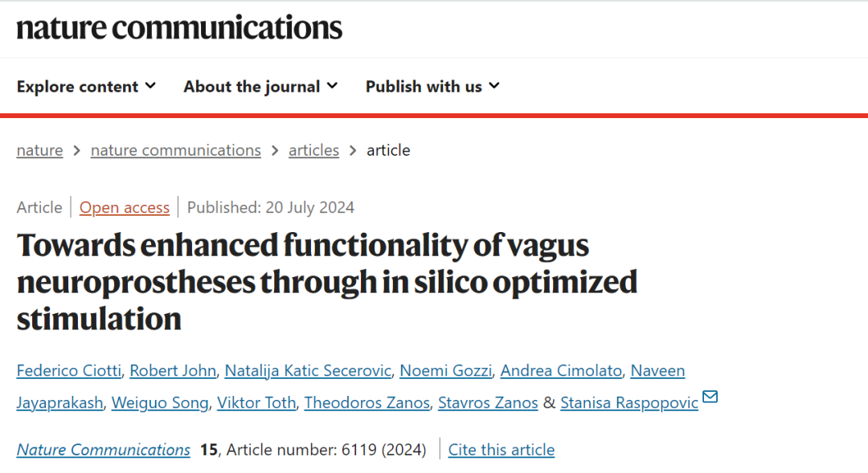This screenshot has height=473, width=868.
Task: Click the Open access link
Action: 125,207
